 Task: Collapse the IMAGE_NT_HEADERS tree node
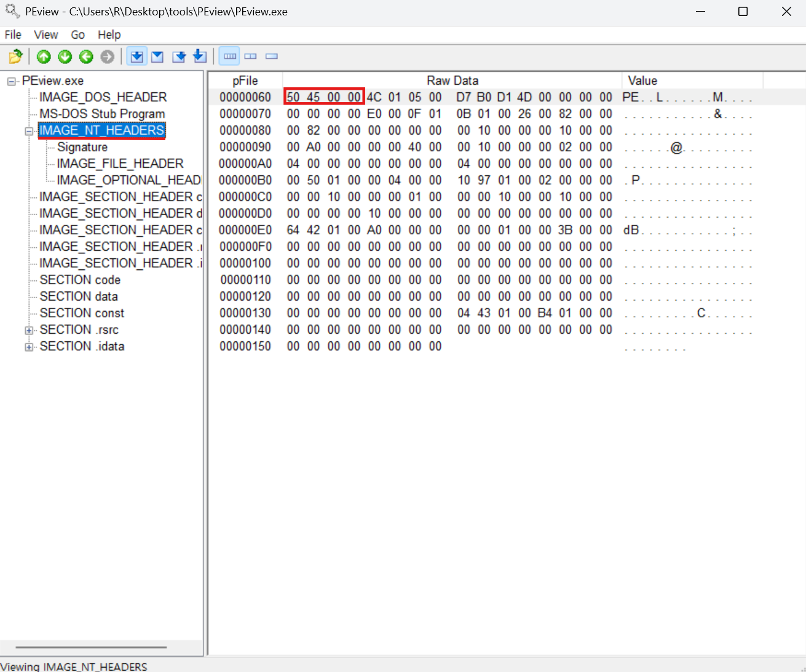29,131
